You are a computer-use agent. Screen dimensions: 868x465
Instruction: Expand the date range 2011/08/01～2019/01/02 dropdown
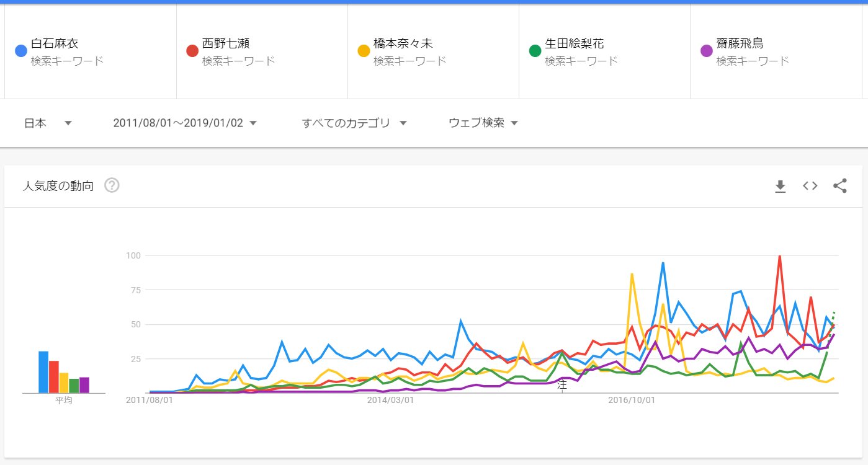(x=184, y=123)
